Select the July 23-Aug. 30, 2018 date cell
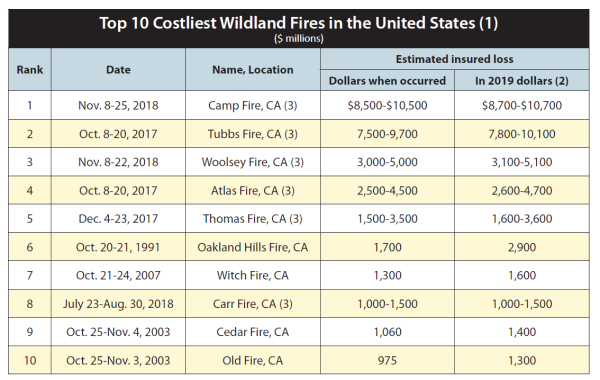This screenshot has height=380, width=600. click(118, 304)
